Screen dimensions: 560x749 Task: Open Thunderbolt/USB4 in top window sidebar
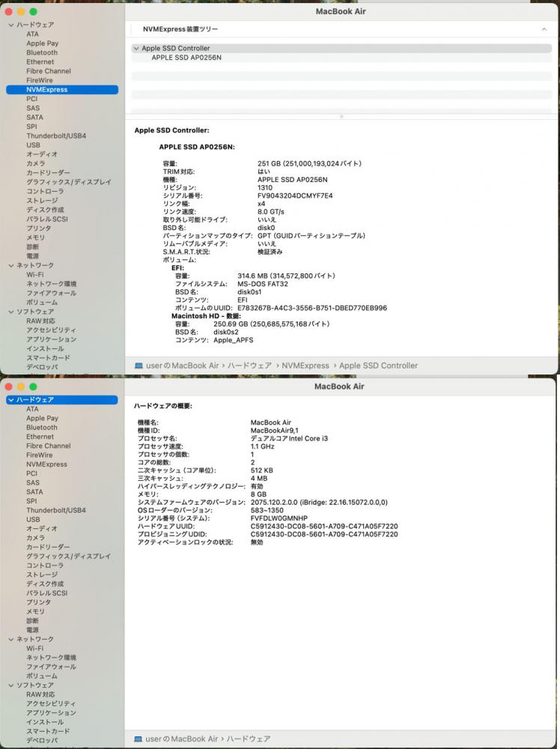(56, 136)
